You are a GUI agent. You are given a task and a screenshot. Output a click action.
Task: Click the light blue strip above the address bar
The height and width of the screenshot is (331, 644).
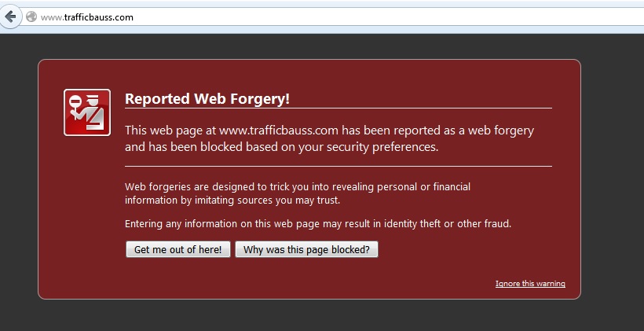click(x=322, y=3)
